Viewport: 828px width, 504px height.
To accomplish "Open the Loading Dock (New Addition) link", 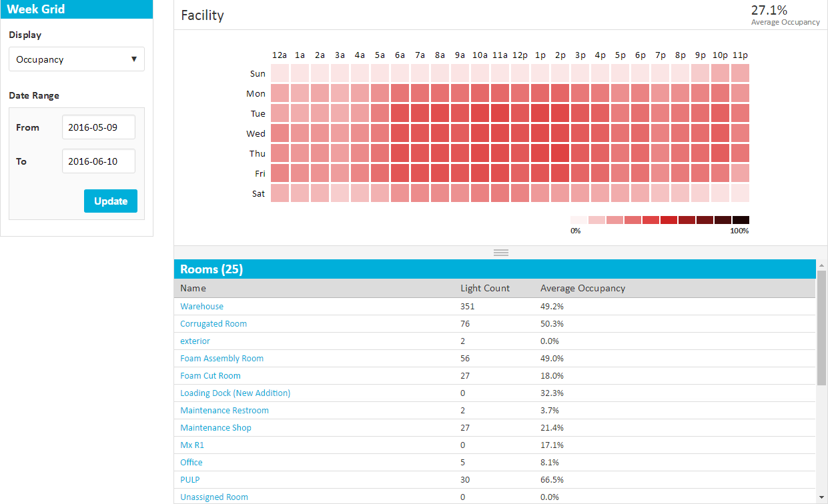I will (x=235, y=393).
